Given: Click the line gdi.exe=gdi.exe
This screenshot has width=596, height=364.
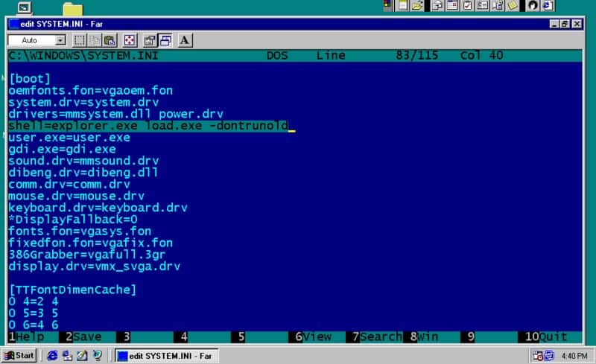Looking at the screenshot, I should (x=63, y=149).
